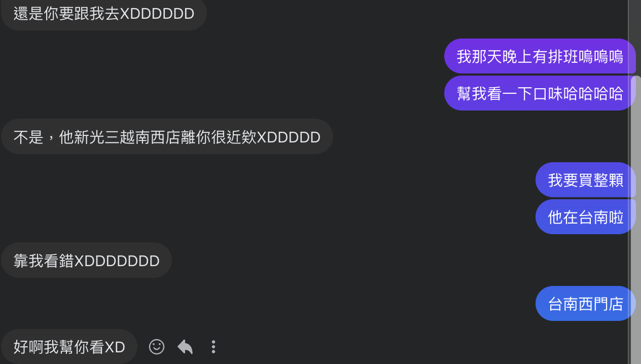Select the 我那天晚上有排班嗚嗚嗚 message

coord(540,56)
